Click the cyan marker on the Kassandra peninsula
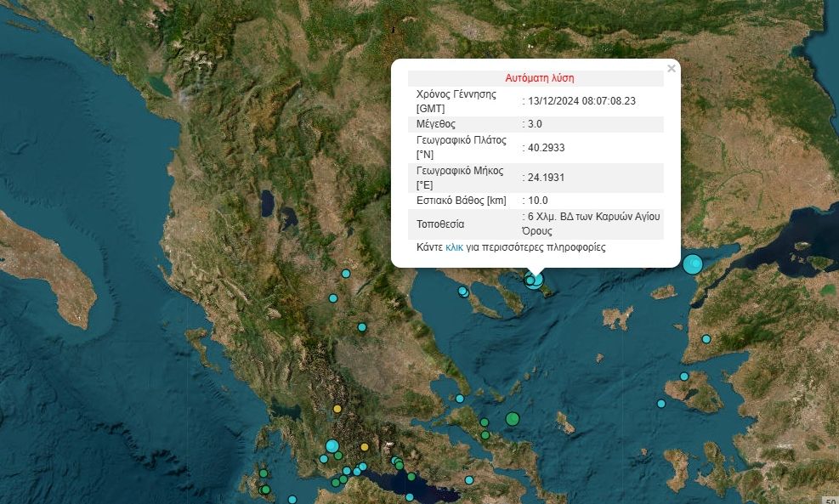The width and height of the screenshot is (839, 504). click(x=463, y=292)
